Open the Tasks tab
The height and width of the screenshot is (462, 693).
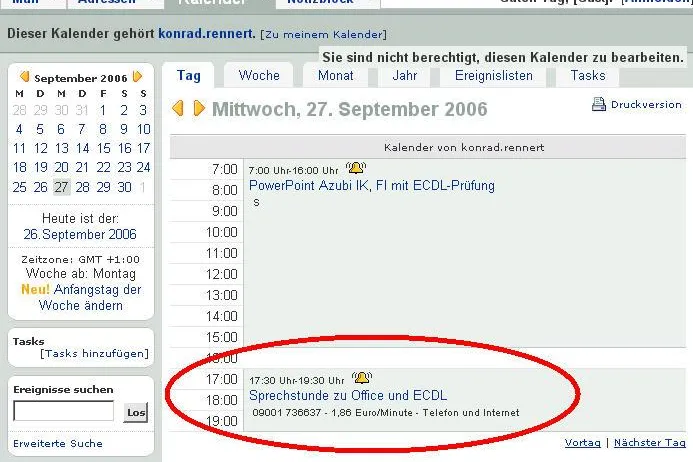click(587, 76)
